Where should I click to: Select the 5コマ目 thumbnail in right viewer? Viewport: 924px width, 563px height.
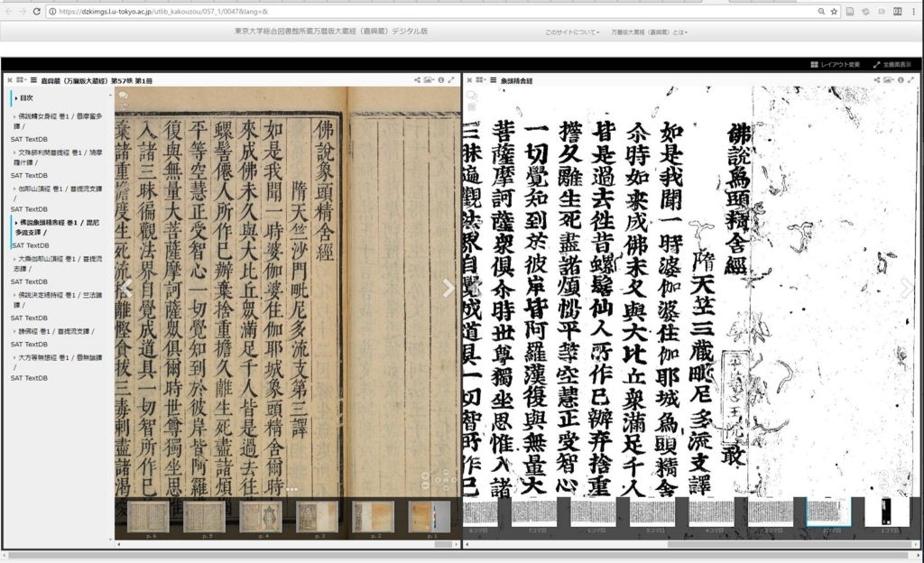click(651, 512)
